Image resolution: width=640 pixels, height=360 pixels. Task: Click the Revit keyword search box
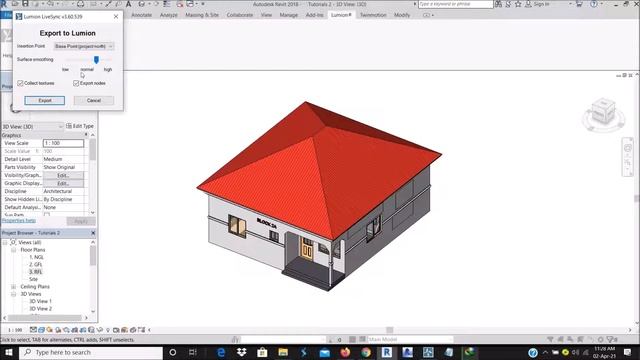point(456,4)
